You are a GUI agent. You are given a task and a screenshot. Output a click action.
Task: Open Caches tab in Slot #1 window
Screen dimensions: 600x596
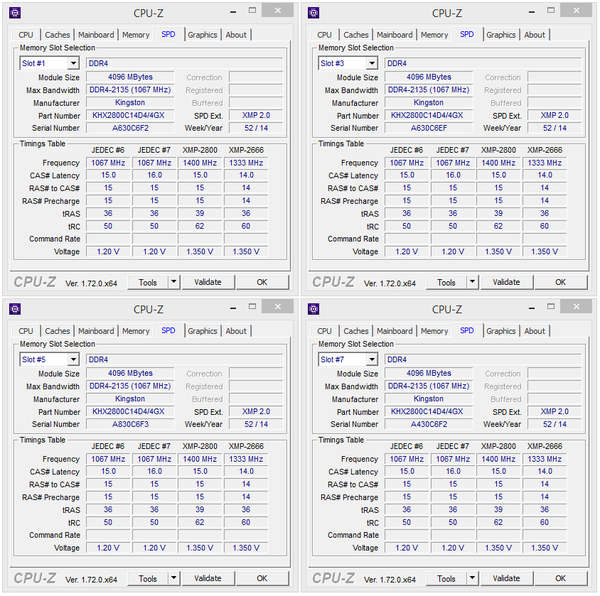coord(57,35)
